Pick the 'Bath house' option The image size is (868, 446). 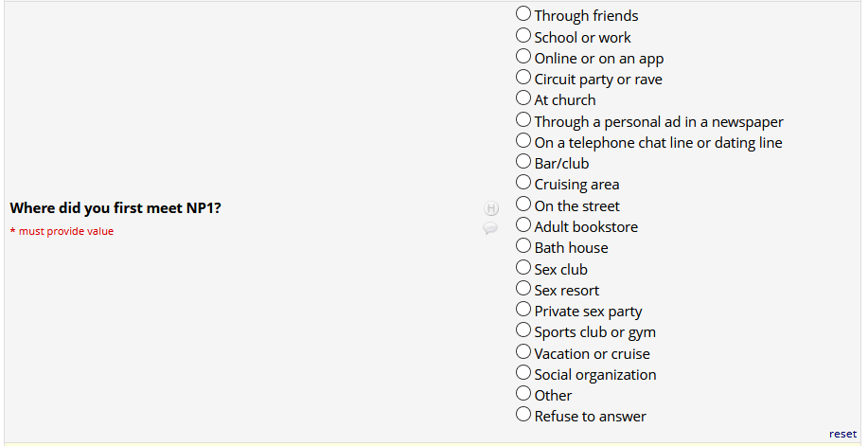coord(523,246)
